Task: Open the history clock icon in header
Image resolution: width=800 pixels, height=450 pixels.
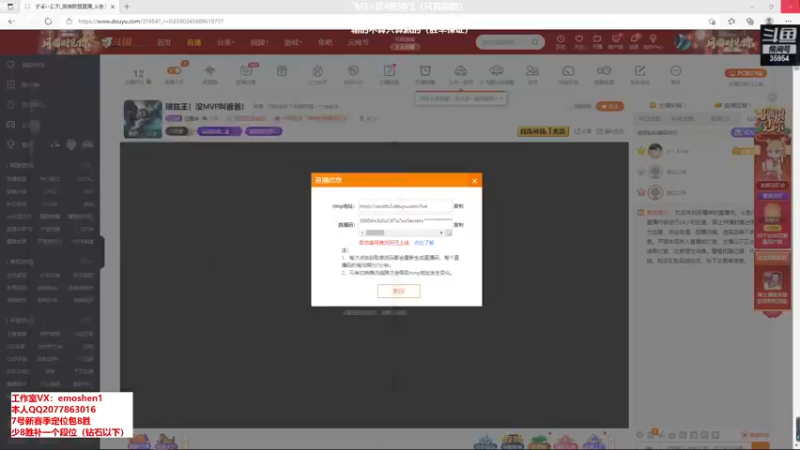Action: tap(560, 39)
